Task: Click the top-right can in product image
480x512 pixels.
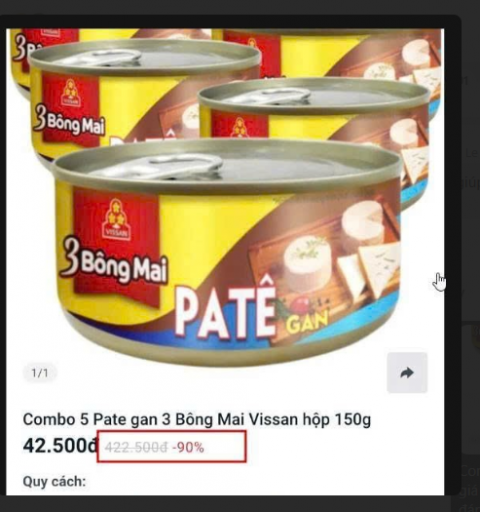Action: 330,53
